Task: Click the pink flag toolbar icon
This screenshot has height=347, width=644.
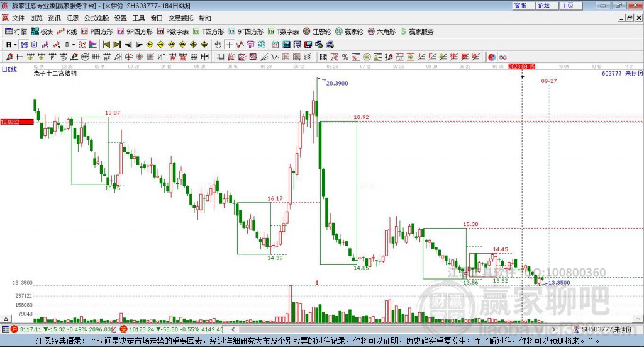Action: point(93,45)
